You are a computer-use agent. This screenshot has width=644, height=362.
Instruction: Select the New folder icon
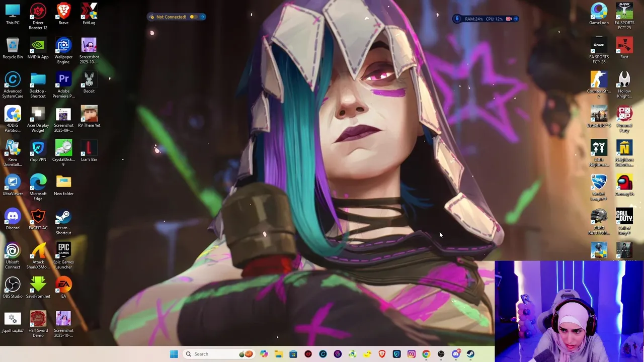click(x=63, y=185)
